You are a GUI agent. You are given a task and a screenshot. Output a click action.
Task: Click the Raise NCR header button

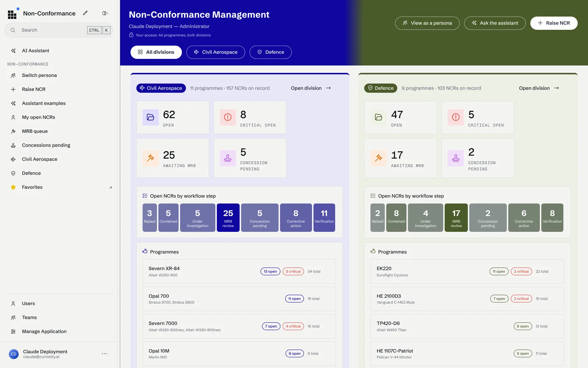coord(554,23)
